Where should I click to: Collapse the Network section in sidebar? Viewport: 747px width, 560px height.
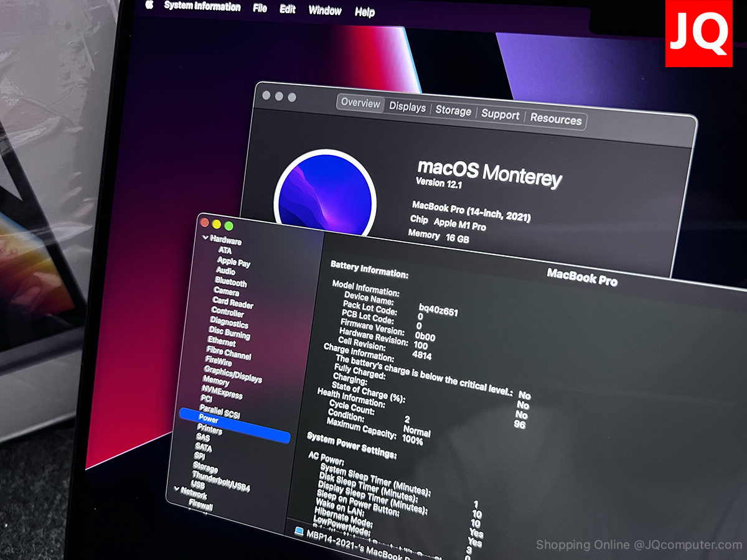click(177, 488)
